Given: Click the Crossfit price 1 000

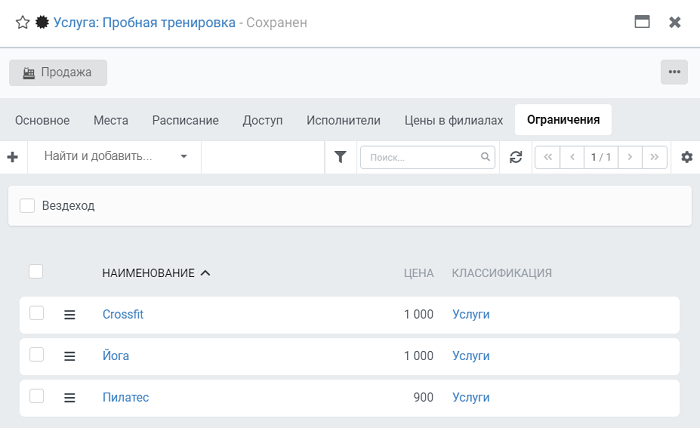Looking at the screenshot, I should (419, 314).
